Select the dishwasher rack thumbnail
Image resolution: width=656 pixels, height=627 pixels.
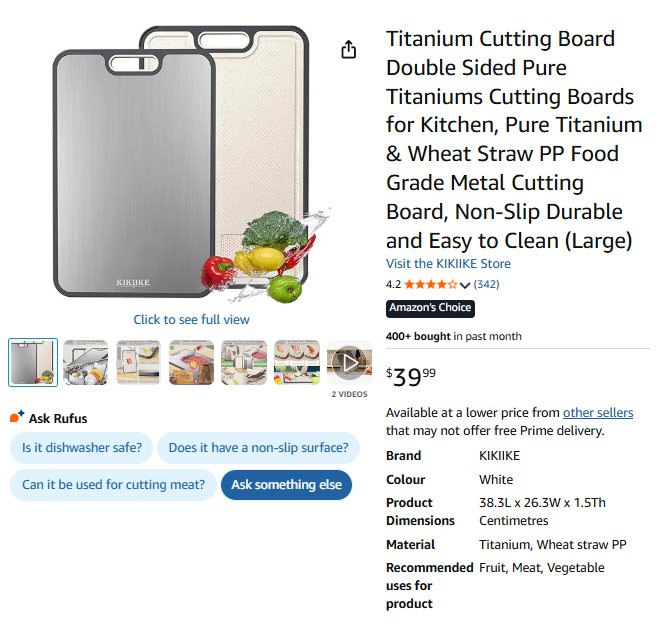pyautogui.click(x=86, y=362)
